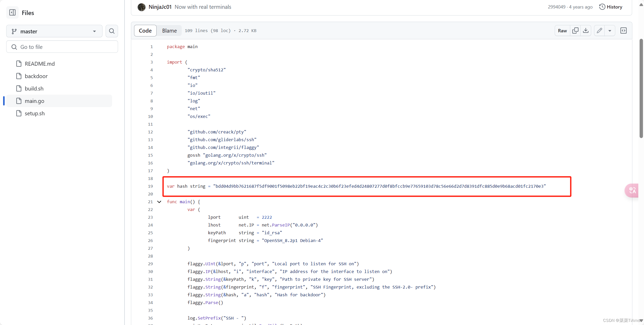Open README.md from file list

point(40,63)
